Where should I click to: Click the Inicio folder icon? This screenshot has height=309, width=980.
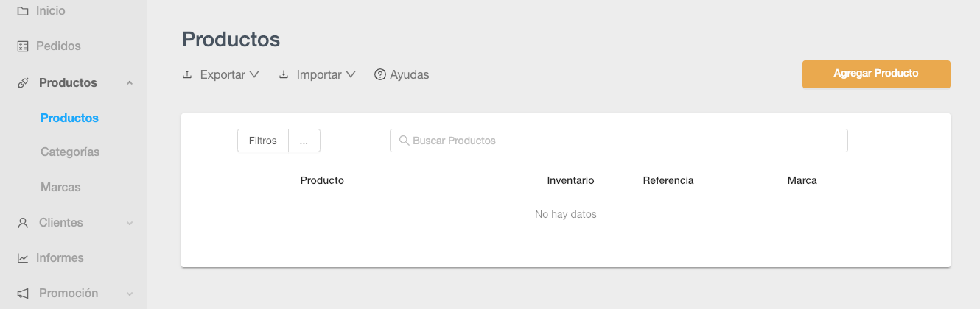pos(23,11)
